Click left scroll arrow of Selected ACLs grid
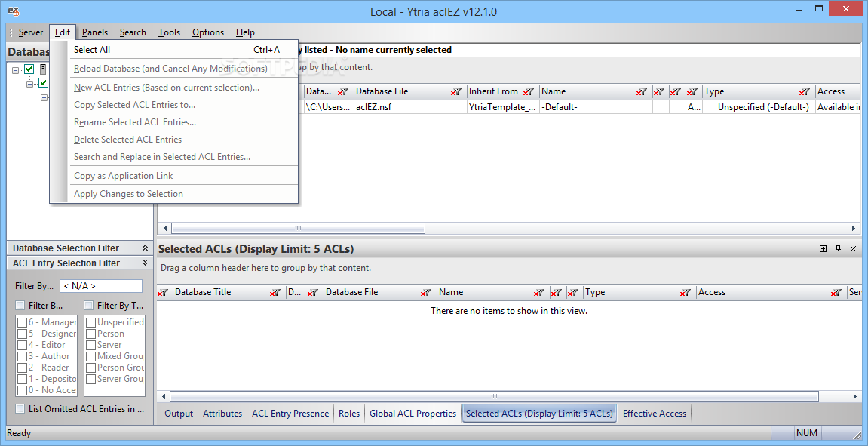 pos(164,397)
